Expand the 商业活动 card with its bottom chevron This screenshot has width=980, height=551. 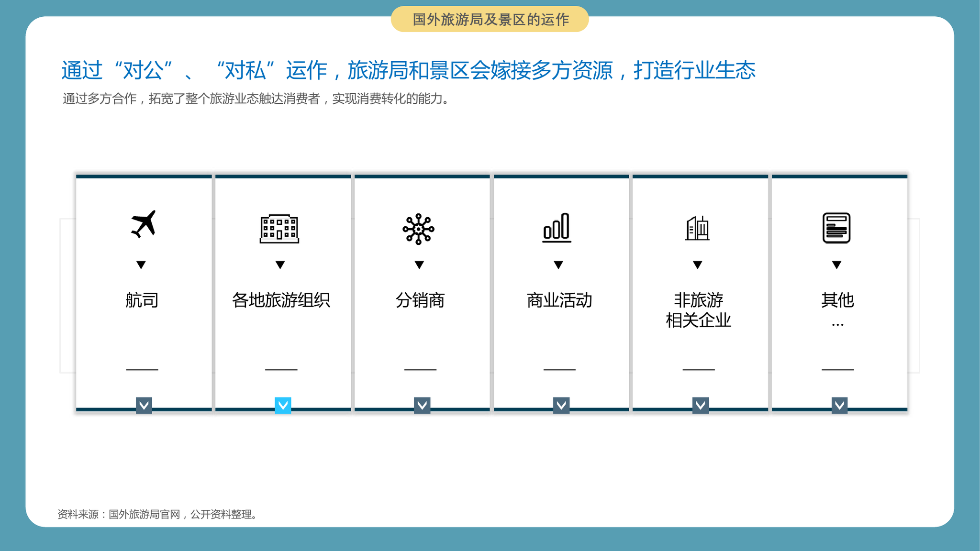[x=561, y=406]
